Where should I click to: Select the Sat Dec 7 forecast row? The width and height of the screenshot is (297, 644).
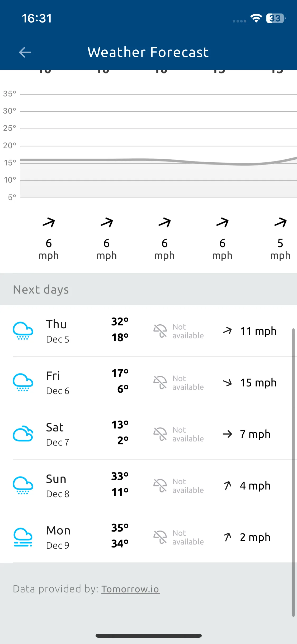tap(148, 434)
